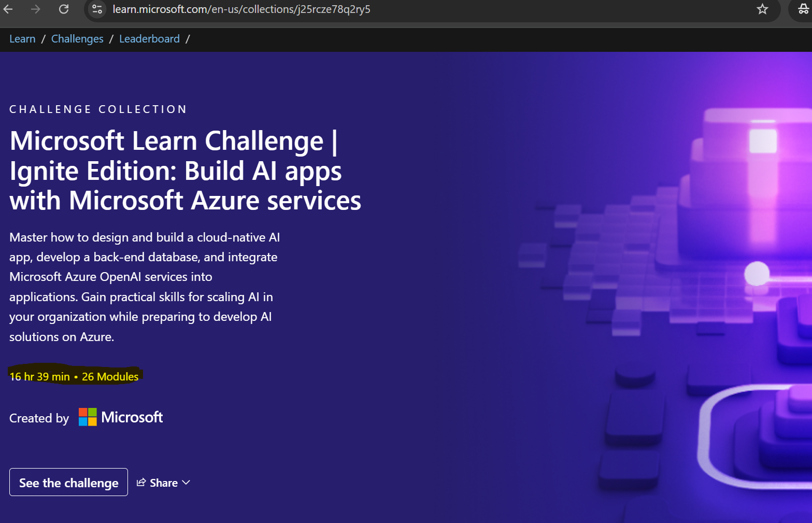812x523 pixels.
Task: Select the 26 Modules text
Action: 110,377
